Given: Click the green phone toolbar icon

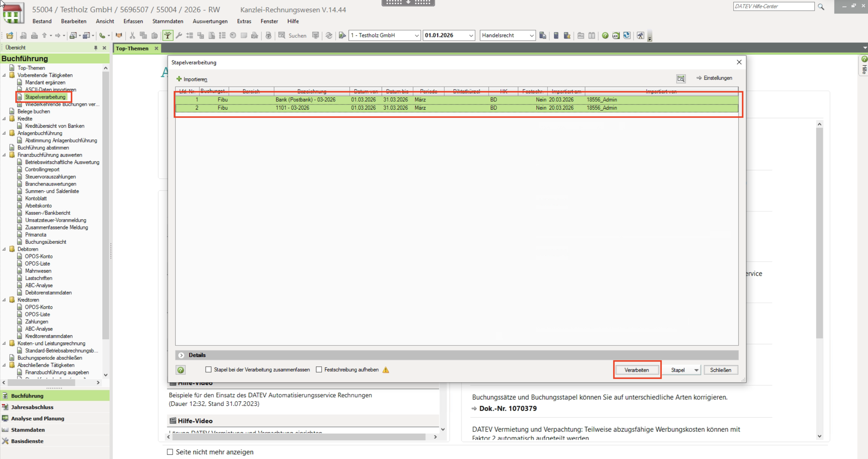Looking at the screenshot, I should coord(102,35).
